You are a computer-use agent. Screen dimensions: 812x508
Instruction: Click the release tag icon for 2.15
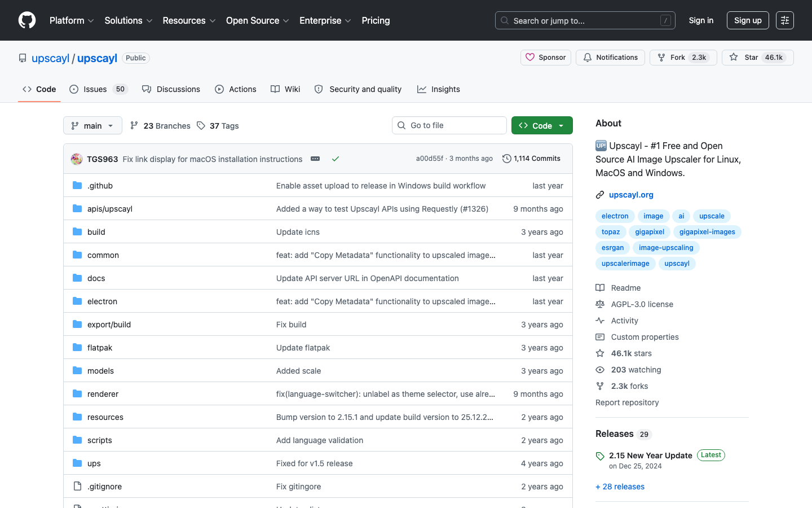(x=600, y=456)
